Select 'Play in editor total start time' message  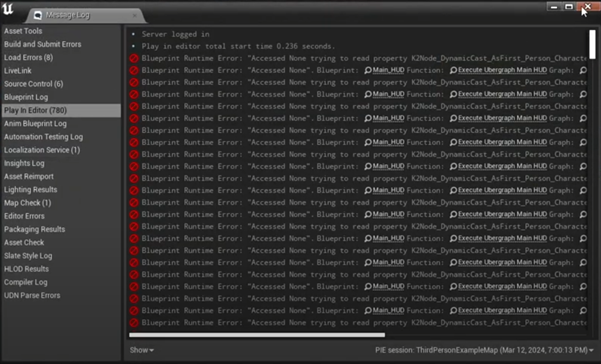[238, 46]
